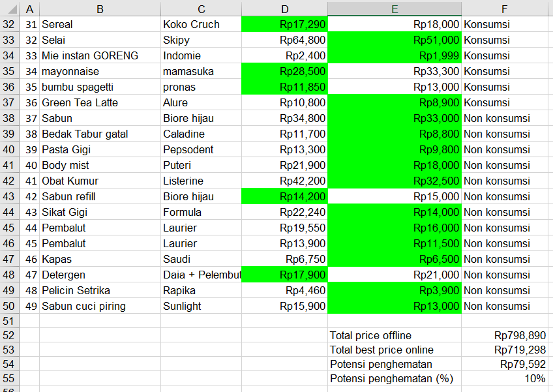
Task: Select column F header
Action: tap(505, 9)
